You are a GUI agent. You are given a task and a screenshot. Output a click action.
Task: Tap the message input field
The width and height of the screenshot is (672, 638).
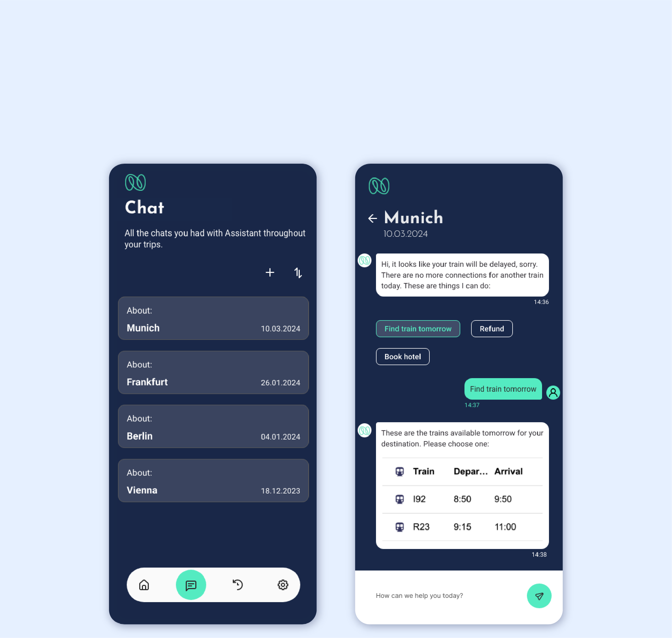(443, 596)
